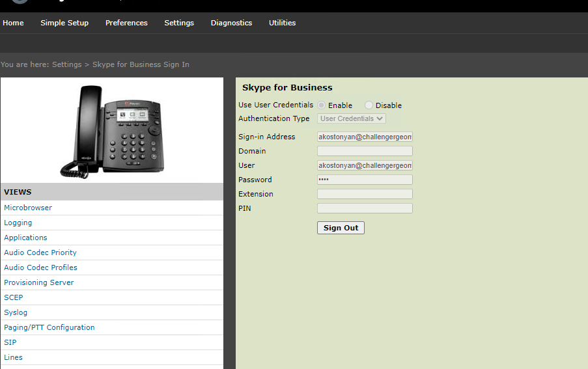Click the Polycom phone image
This screenshot has height=369, width=588.
click(112, 131)
